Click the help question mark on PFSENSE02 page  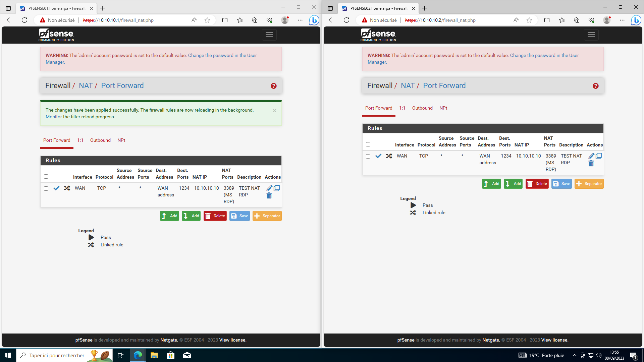tap(595, 86)
